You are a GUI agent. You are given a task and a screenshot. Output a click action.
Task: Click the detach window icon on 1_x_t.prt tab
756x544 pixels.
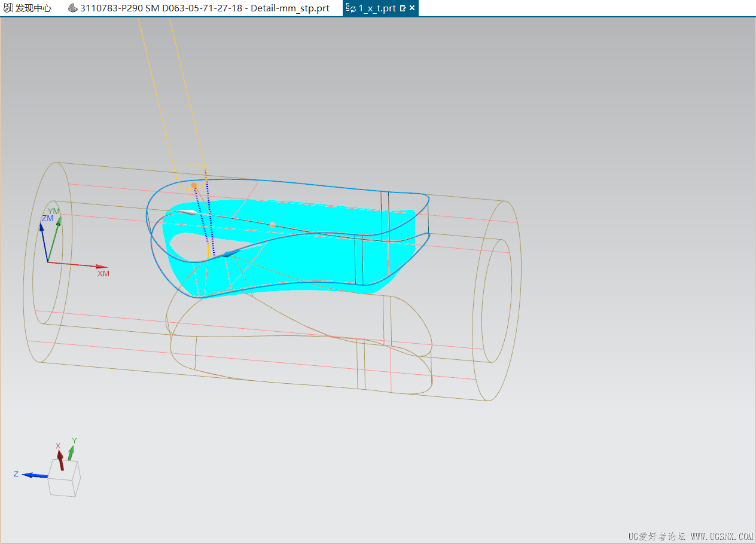point(403,8)
